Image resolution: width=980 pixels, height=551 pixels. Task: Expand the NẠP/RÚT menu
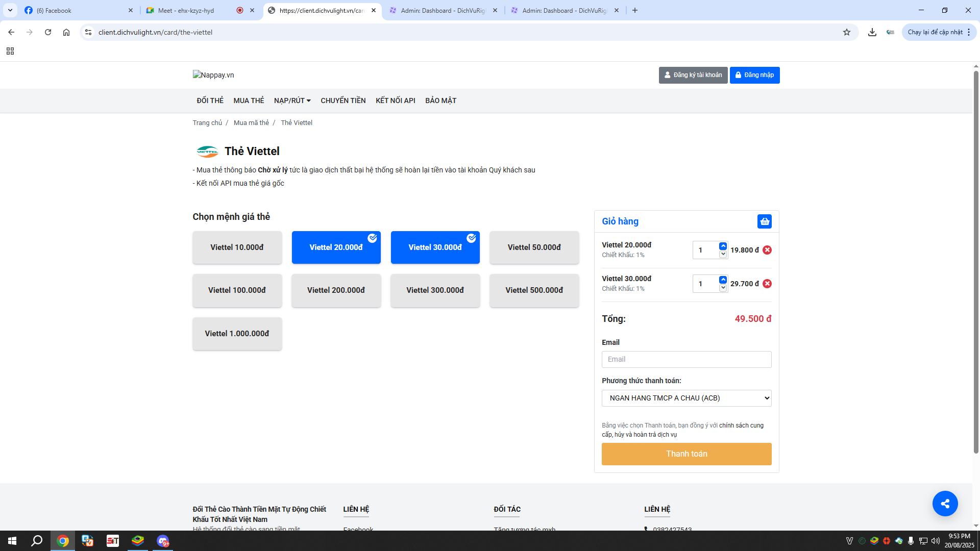[x=292, y=101]
